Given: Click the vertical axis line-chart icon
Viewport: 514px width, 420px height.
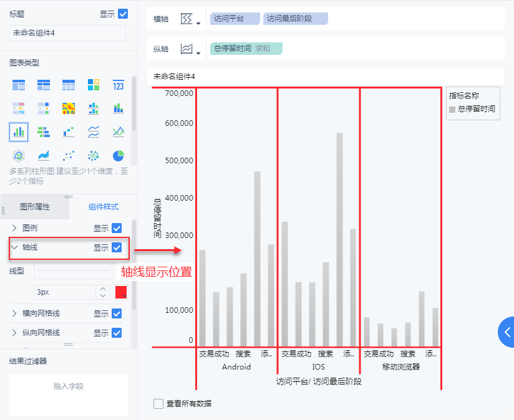Looking at the screenshot, I should point(187,49).
